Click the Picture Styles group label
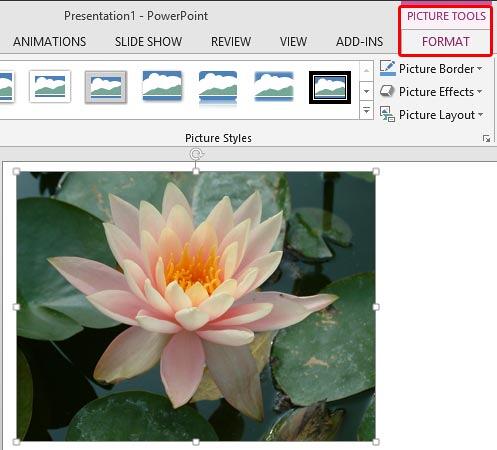This screenshot has width=497, height=450. click(x=218, y=138)
